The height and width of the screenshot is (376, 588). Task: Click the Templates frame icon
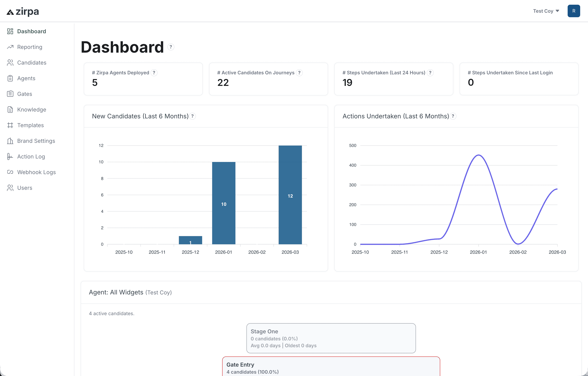click(10, 125)
